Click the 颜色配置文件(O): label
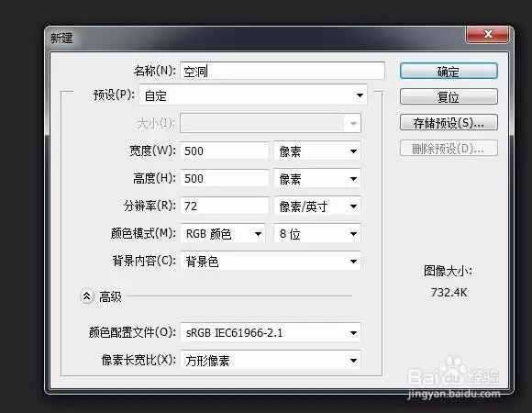Screen dimensions: 532x413 pos(132,332)
